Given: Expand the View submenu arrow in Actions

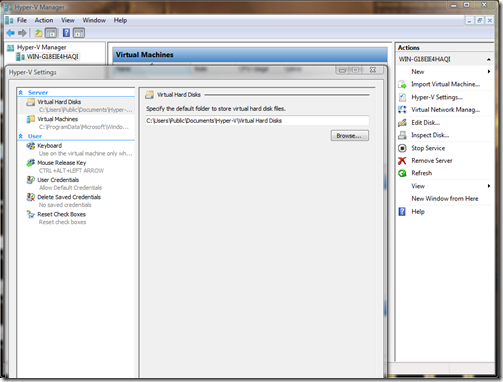Looking at the screenshot, I should [x=489, y=186].
